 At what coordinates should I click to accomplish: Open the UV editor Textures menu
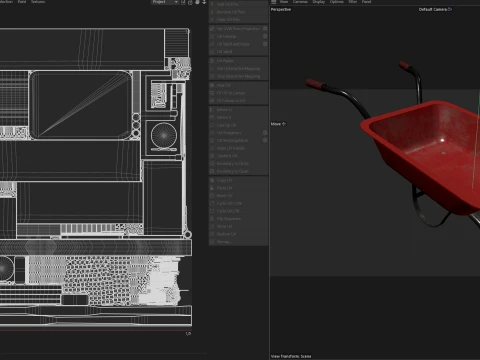38,2
